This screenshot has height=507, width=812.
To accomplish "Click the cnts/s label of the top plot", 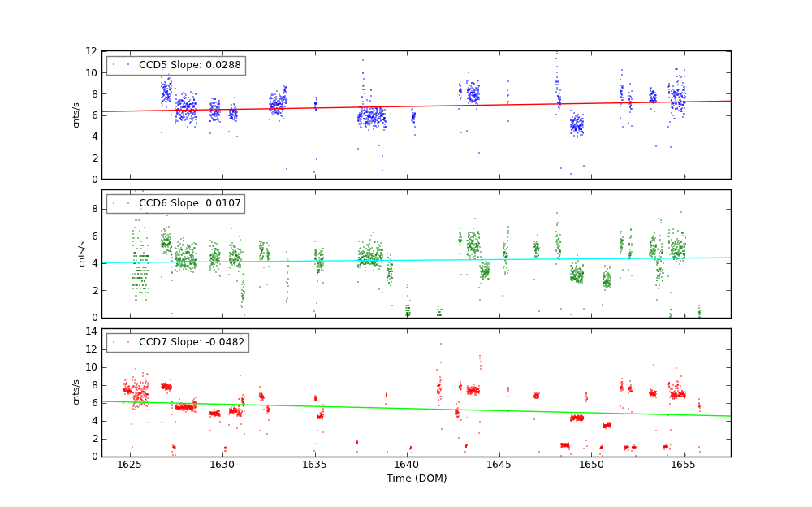I will (x=77, y=115).
